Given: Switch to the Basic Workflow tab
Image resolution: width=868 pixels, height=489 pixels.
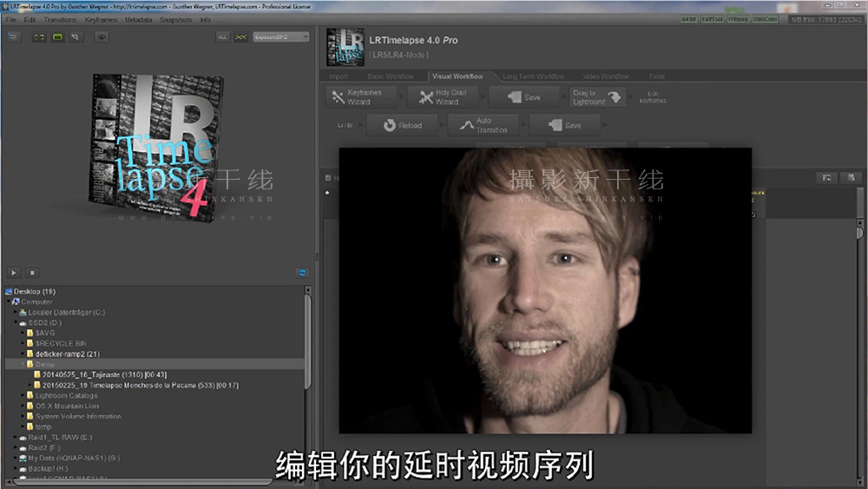Looking at the screenshot, I should 391,76.
